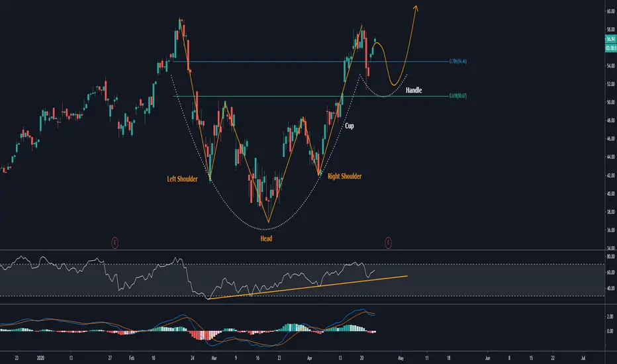
Task: Click 54.00 on the price scale
Action: tap(610, 66)
